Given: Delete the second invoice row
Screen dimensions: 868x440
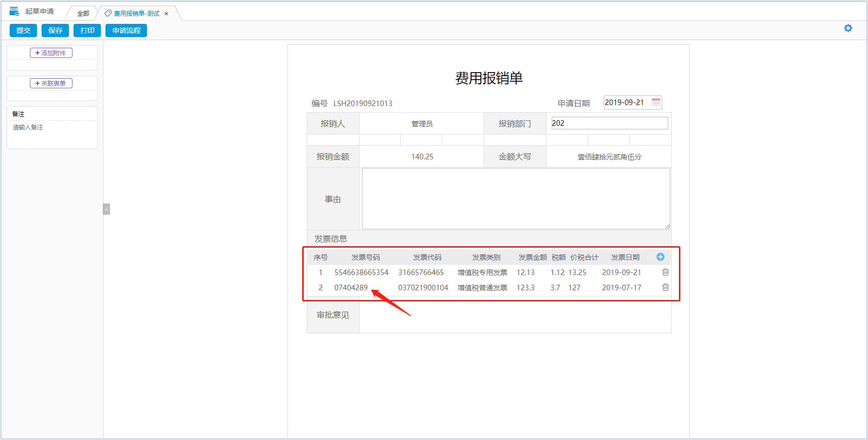Looking at the screenshot, I should [665, 288].
